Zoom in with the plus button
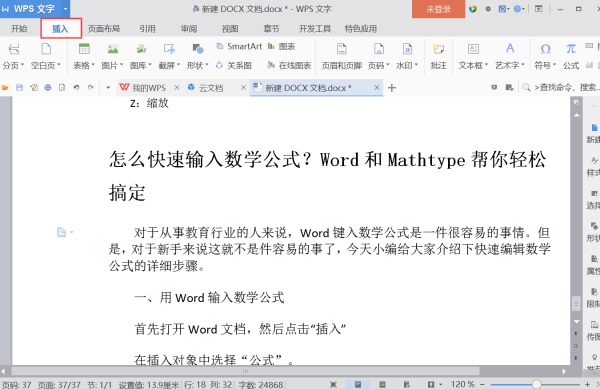 [587, 384]
